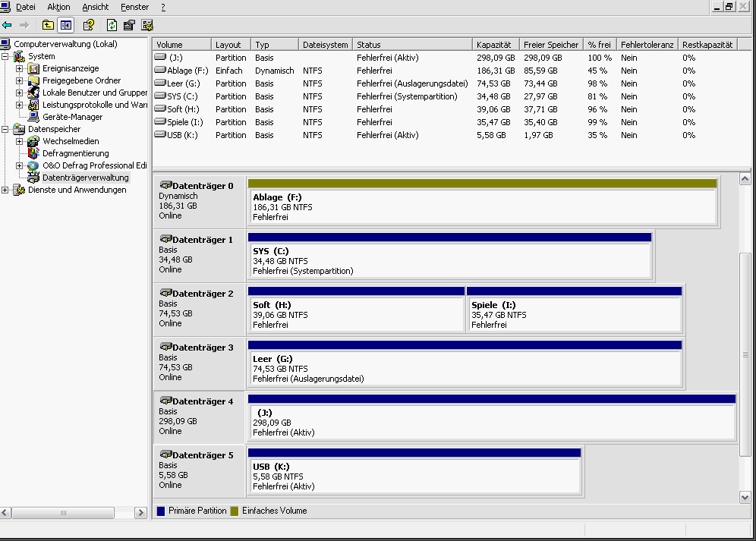Expand Dienste und Anwendungen node
This screenshot has height=541, width=756.
click(5, 190)
